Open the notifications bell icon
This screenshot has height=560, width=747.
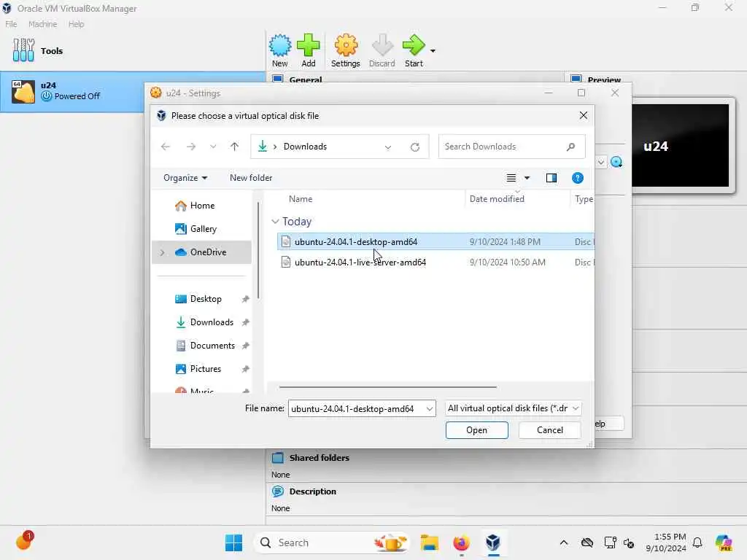point(697,542)
